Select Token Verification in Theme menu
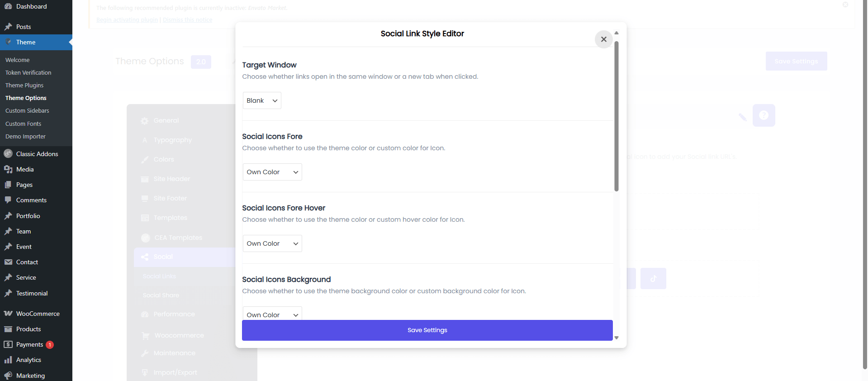Viewport: 868px width, 381px height. click(28, 72)
